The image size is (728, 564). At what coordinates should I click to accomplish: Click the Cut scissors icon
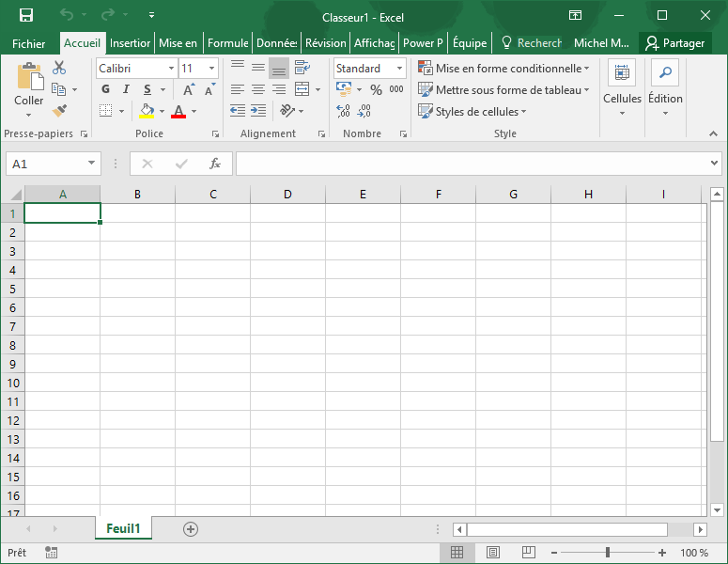(59, 69)
